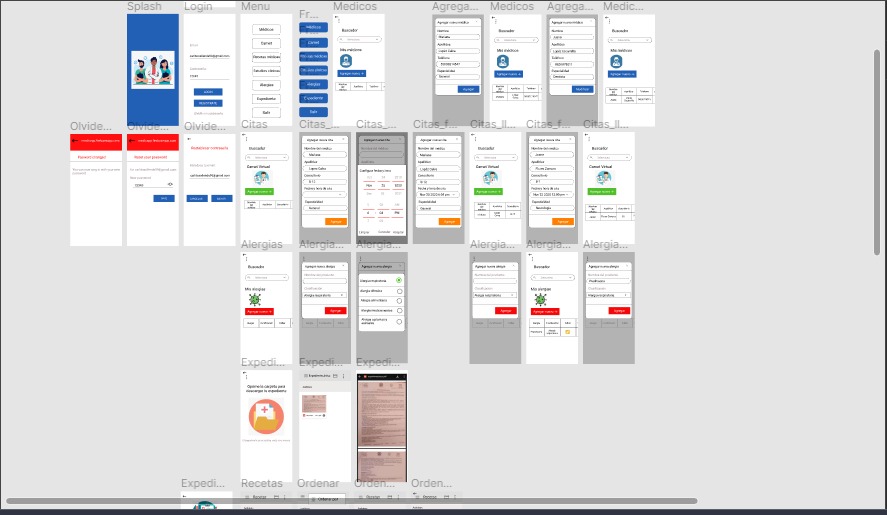Click the Registrarse button below Login button

pyautogui.click(x=208, y=103)
